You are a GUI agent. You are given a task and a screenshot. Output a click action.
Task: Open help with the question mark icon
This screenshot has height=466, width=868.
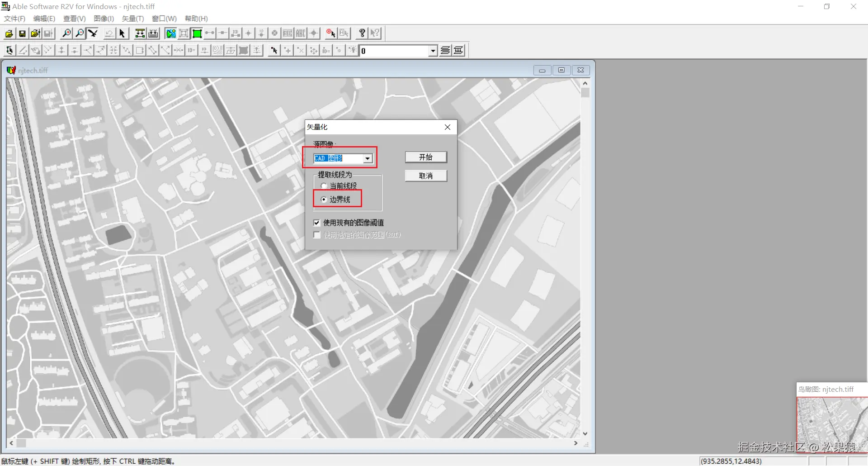pyautogui.click(x=362, y=33)
